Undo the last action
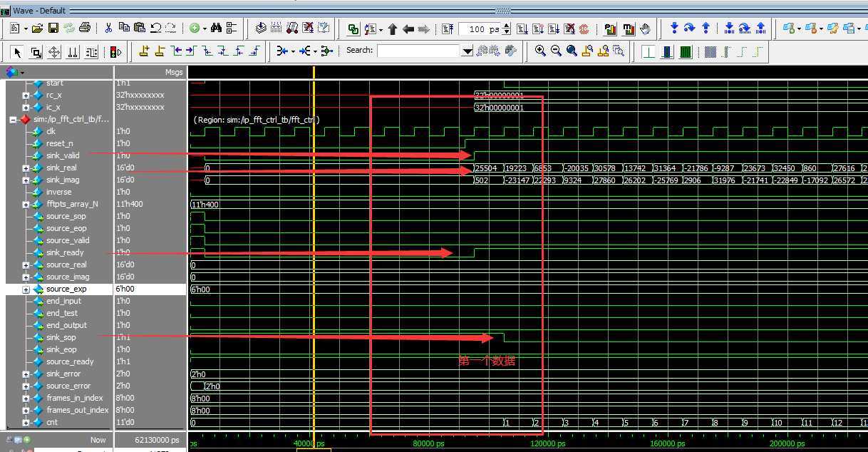The image size is (868, 452). tap(155, 29)
